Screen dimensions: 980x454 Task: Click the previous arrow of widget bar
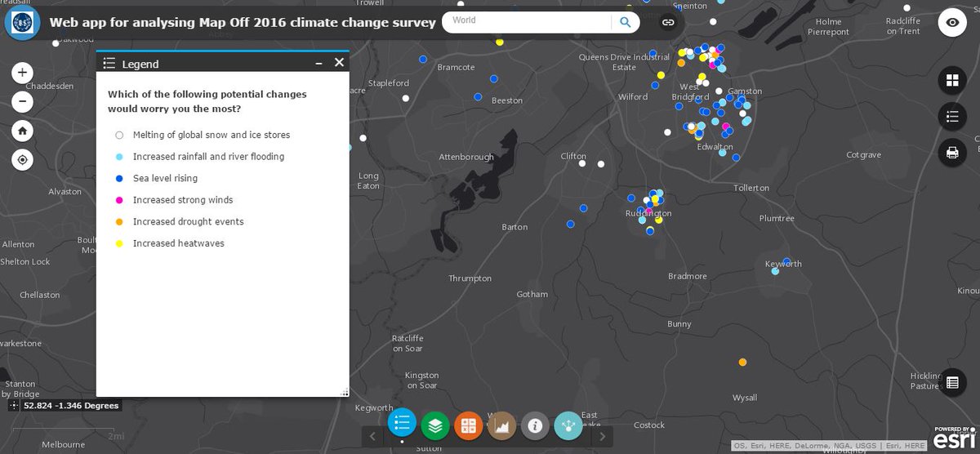tap(372, 436)
